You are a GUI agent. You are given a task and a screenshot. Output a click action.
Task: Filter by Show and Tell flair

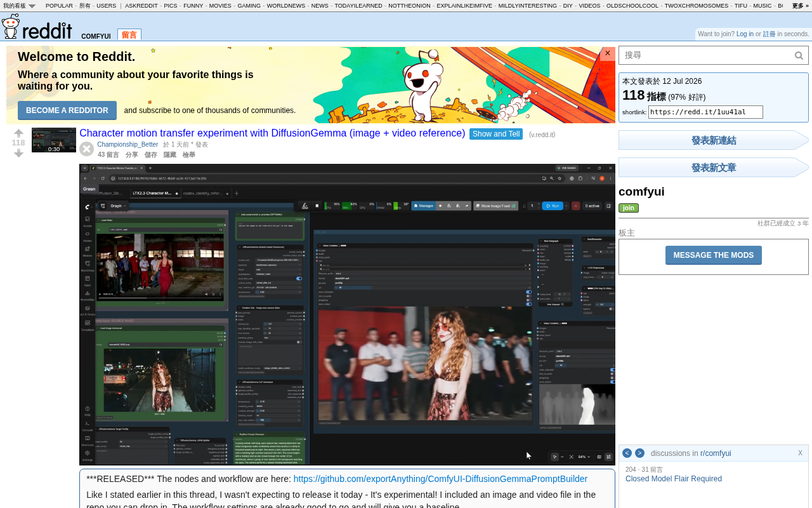pyautogui.click(x=496, y=134)
